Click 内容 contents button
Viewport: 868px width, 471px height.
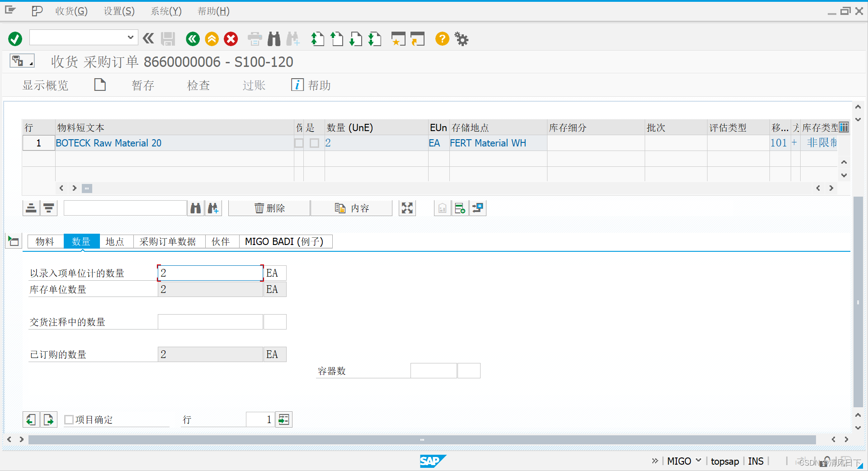pos(352,208)
